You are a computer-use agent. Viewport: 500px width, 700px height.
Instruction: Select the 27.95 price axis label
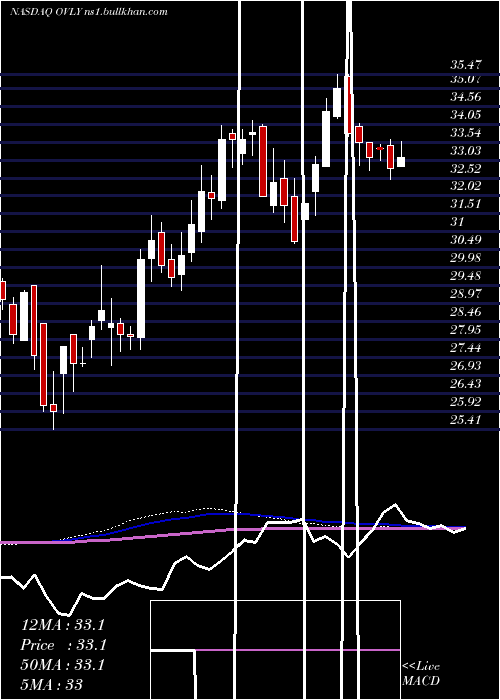pyautogui.click(x=466, y=329)
